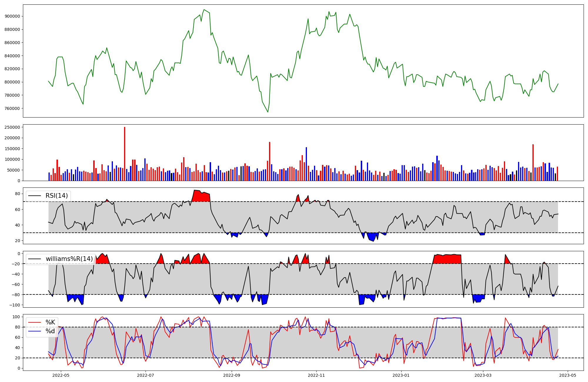Screen dimensions: 588x382
Task: Click the red %K legend line swatch
Action: pyautogui.click(x=34, y=322)
